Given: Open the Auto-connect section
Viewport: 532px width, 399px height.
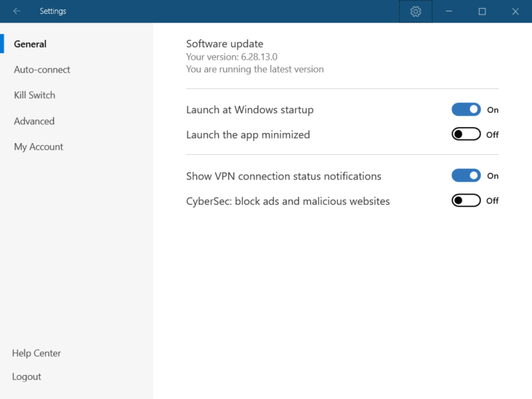Looking at the screenshot, I should pyautogui.click(x=42, y=70).
